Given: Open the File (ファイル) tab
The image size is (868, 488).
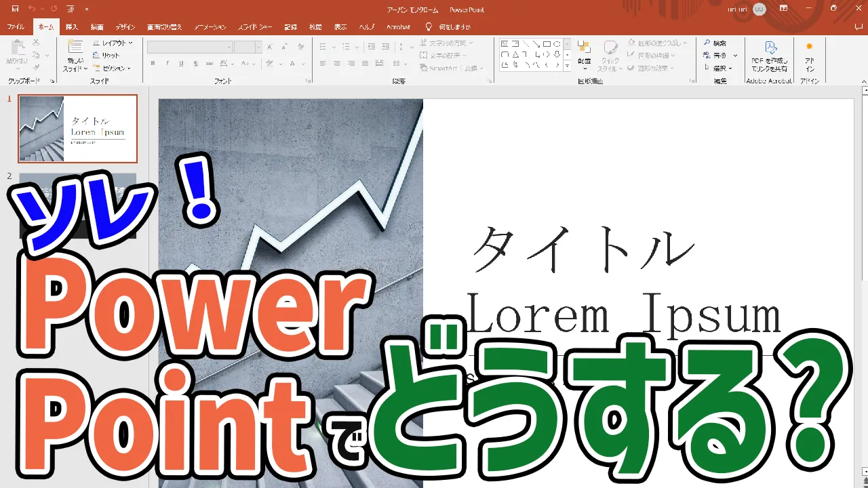Looking at the screenshot, I should coord(16,27).
